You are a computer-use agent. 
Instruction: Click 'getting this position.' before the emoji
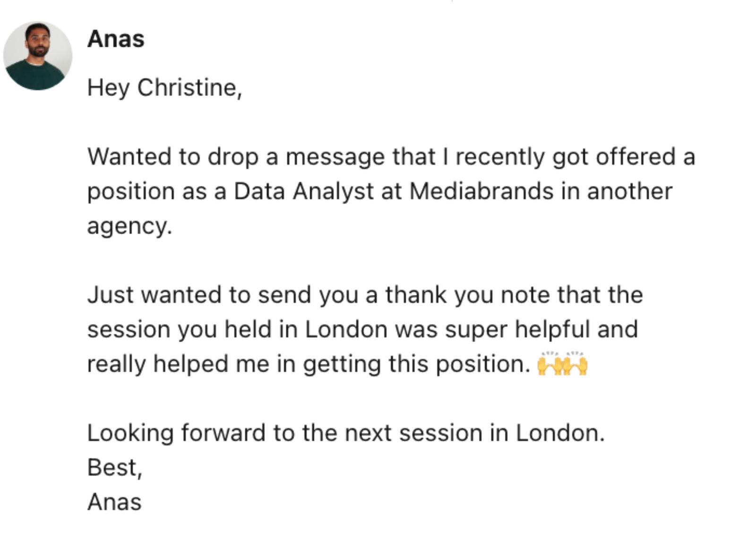click(x=417, y=364)
